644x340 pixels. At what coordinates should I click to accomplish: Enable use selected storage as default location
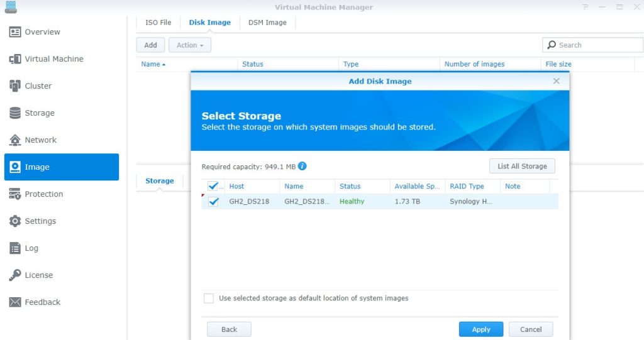[209, 298]
